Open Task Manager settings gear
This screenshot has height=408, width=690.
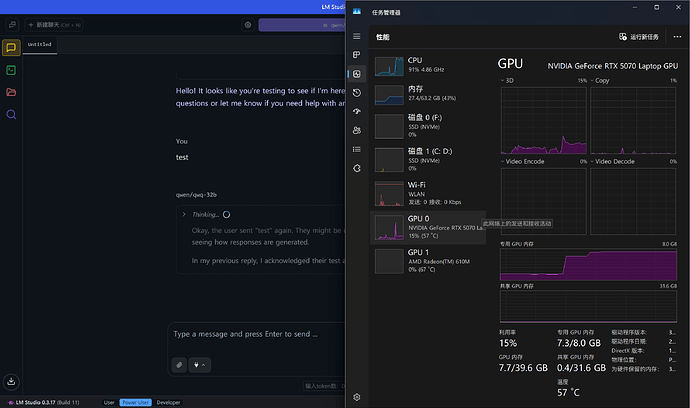pyautogui.click(x=357, y=397)
